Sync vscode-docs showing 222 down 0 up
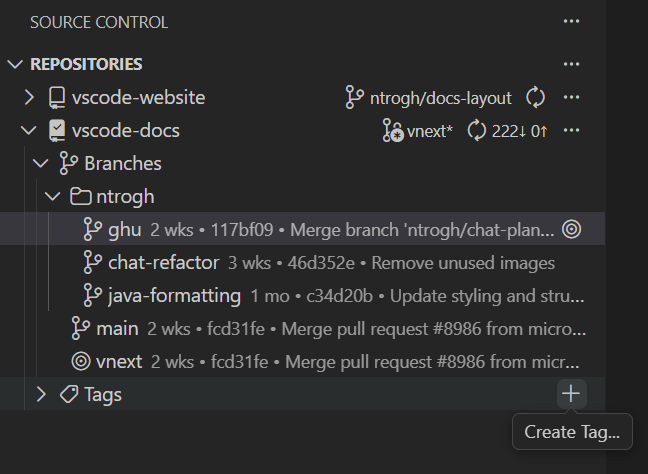Screen dimensions: 648x474 click(x=507, y=131)
